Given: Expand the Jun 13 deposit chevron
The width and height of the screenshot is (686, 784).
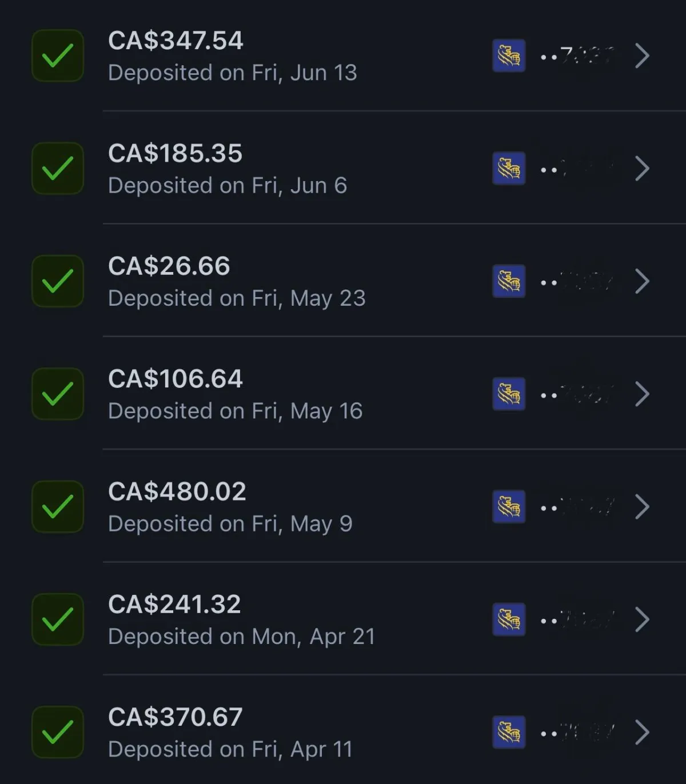Looking at the screenshot, I should (642, 56).
